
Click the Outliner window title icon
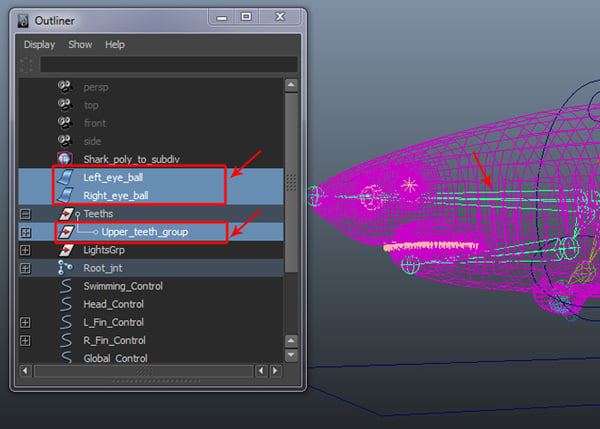[23, 21]
